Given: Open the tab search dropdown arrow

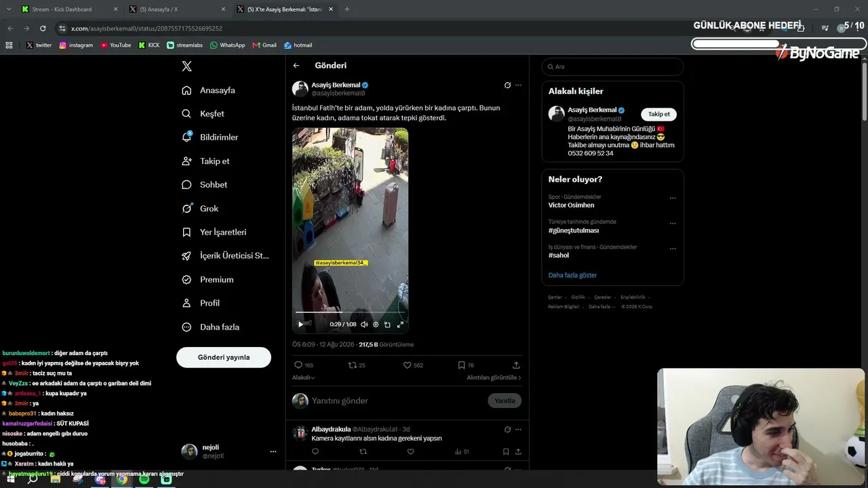Looking at the screenshot, I should [8, 9].
